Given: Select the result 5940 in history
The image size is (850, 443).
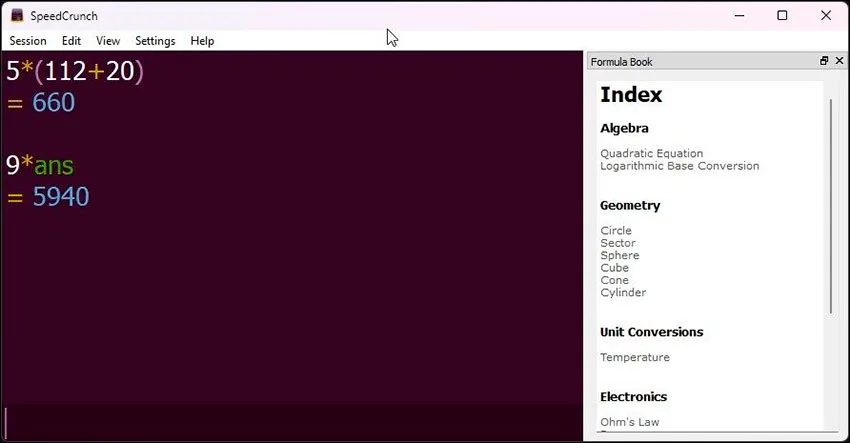Looking at the screenshot, I should click(x=61, y=197).
